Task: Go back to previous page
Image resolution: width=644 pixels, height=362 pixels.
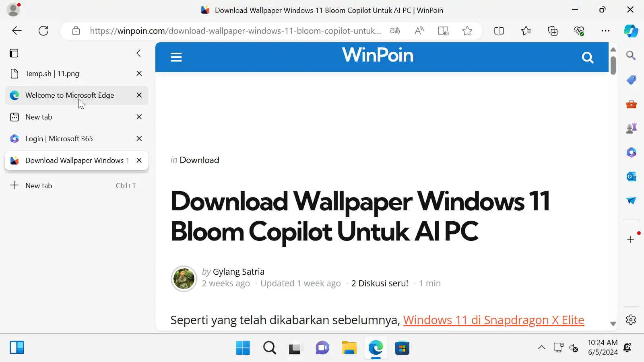Action: coord(17,31)
